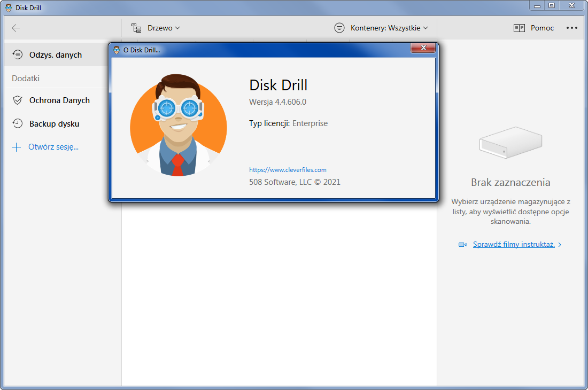Minimize the Disk Drill main window

click(x=537, y=6)
